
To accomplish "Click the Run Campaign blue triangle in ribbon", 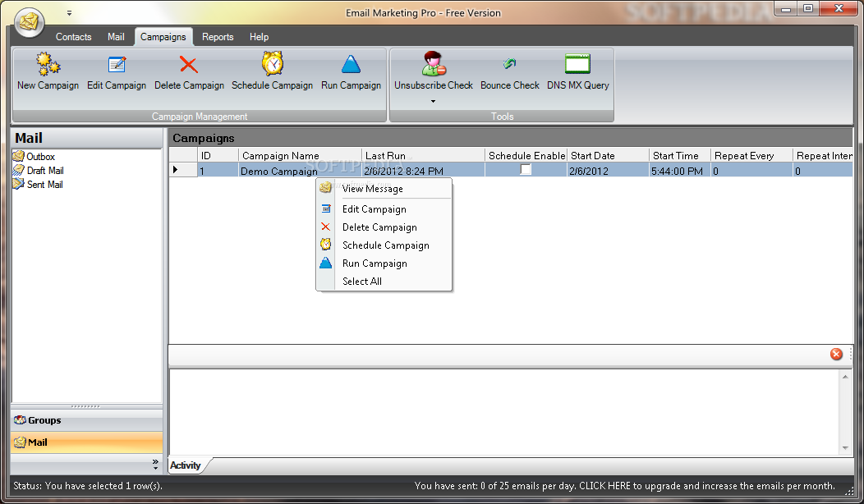I will click(x=351, y=65).
